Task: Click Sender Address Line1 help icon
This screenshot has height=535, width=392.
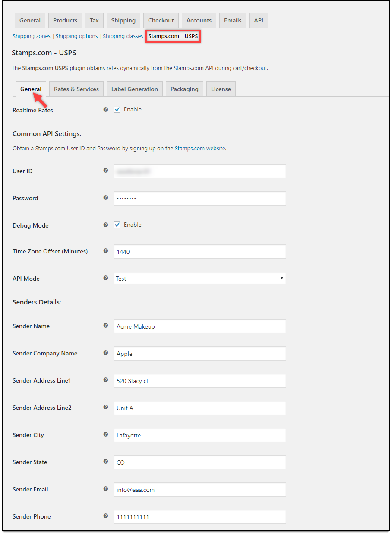Action: click(x=106, y=380)
